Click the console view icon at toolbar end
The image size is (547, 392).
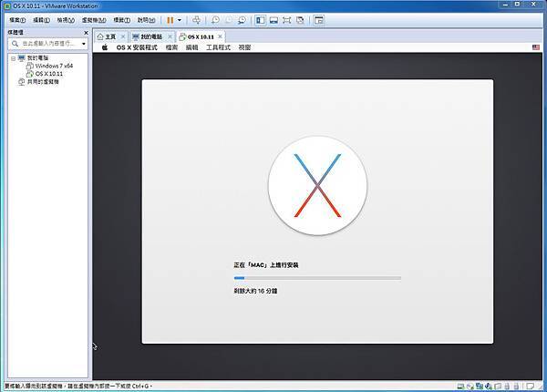point(319,20)
